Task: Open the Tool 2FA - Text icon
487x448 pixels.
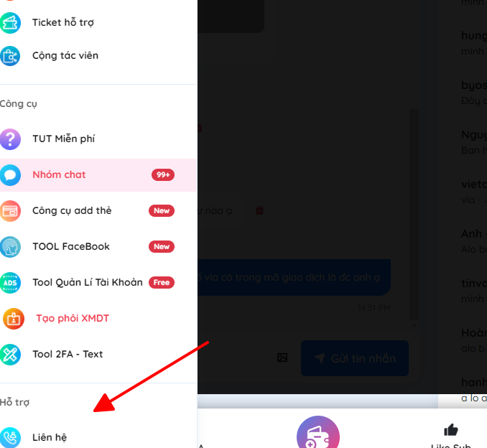Action: 10,355
